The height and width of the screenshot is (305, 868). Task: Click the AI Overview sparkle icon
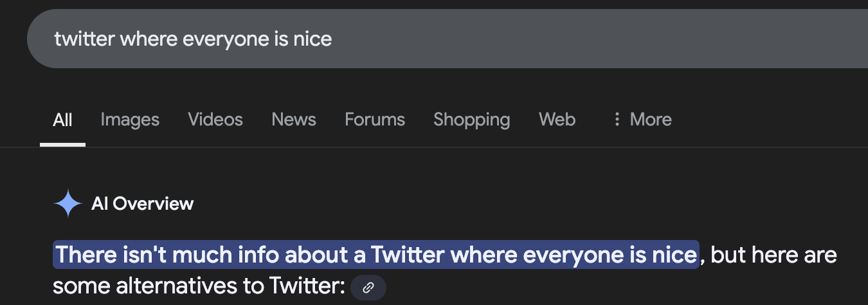click(68, 204)
